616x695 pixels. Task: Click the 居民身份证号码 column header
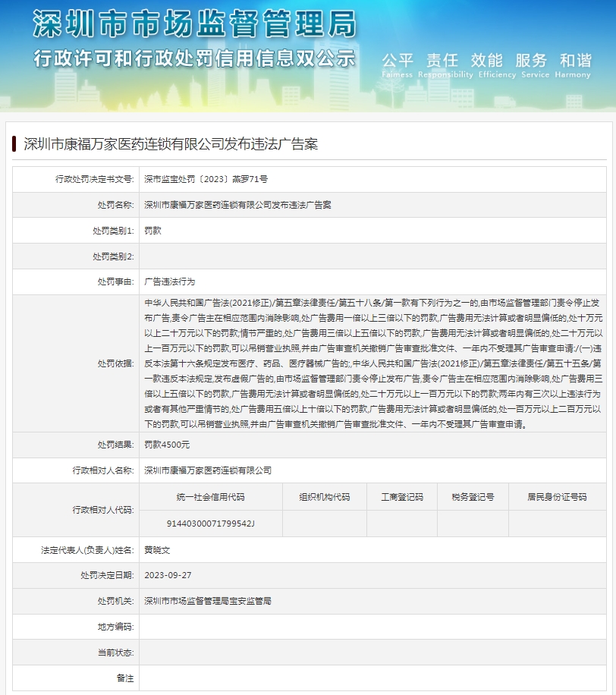click(557, 497)
